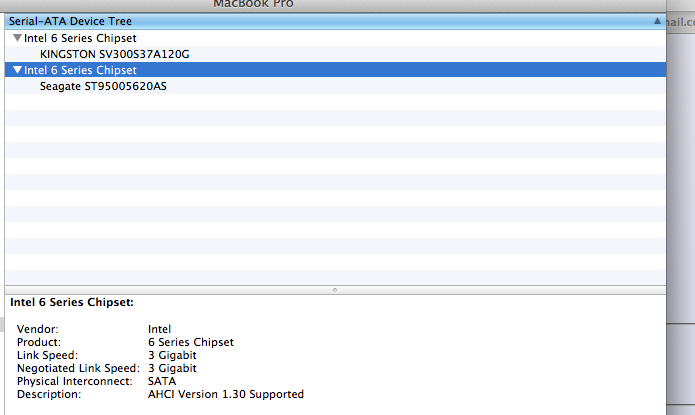The image size is (695, 415).
Task: Click the Negotiated Link Speed 3 Gigabit value
Action: pyautogui.click(x=172, y=368)
